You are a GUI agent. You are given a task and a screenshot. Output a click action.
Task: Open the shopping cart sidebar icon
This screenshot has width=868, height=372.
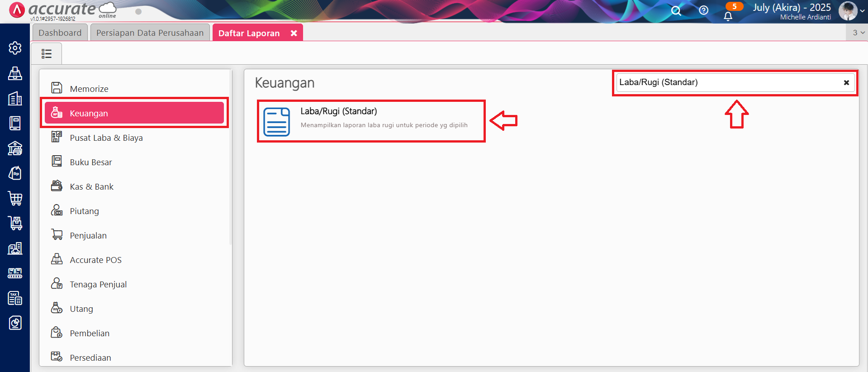(x=15, y=198)
